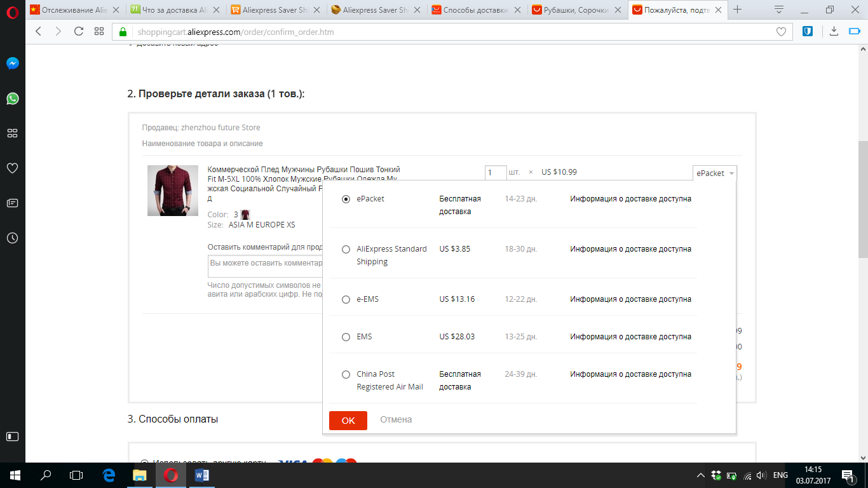Show hidden system tray icons
Screen dimensions: 868x488
[x=701, y=475]
